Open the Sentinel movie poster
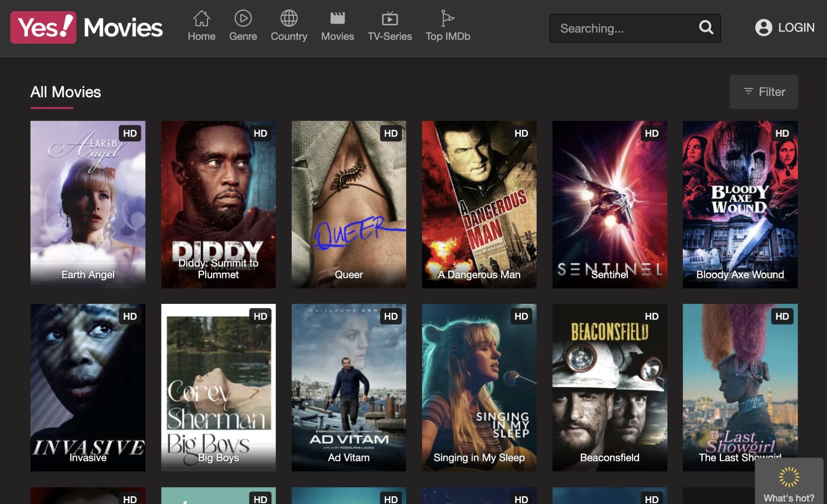The width and height of the screenshot is (827, 504). click(x=609, y=204)
